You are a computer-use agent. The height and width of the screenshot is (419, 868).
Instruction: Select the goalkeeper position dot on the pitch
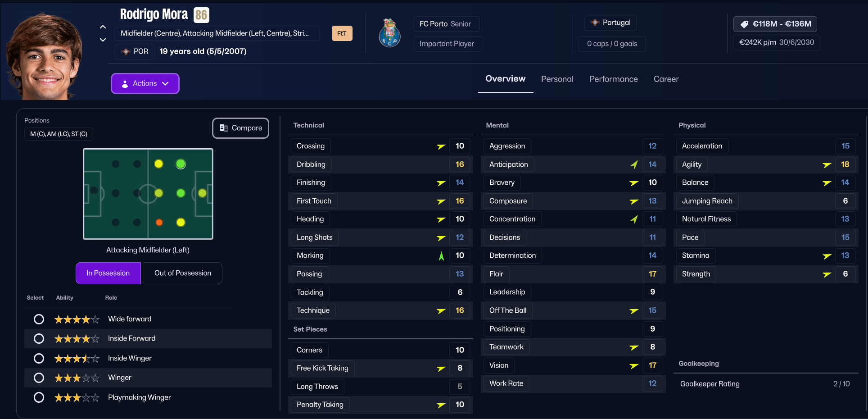(x=94, y=190)
